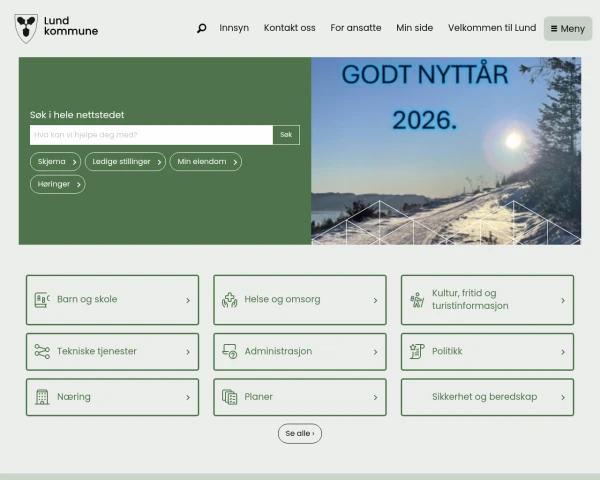Open Innsyn in the top navigation
Viewport: 600px width, 480px height.
234,28
